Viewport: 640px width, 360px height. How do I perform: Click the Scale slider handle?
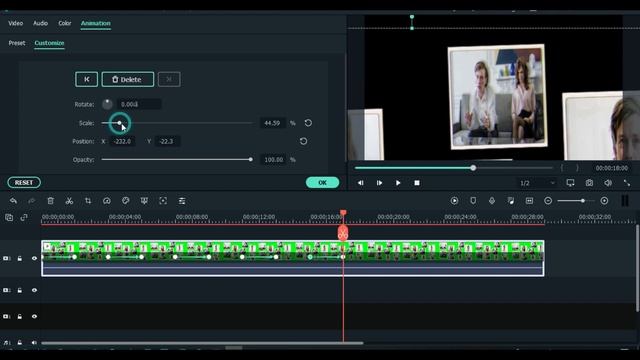119,123
